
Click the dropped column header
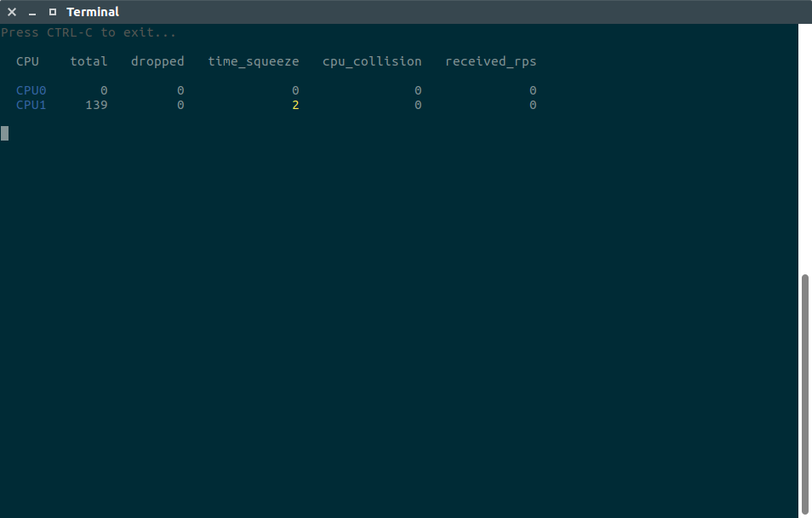(x=157, y=61)
